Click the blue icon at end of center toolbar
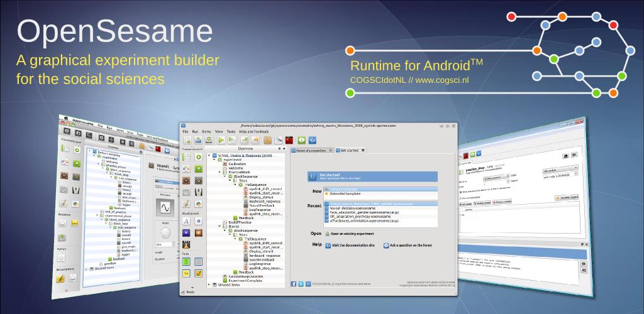 tap(312, 140)
